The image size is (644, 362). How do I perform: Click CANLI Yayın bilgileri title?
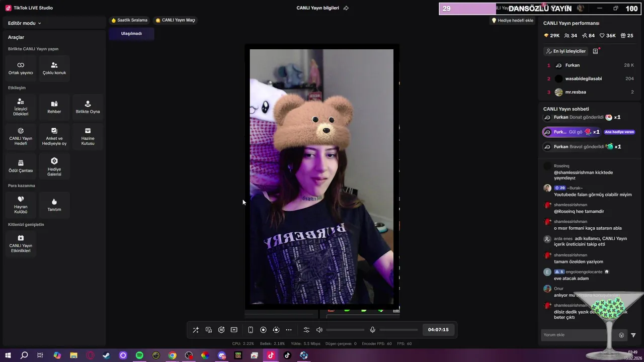pos(318,8)
